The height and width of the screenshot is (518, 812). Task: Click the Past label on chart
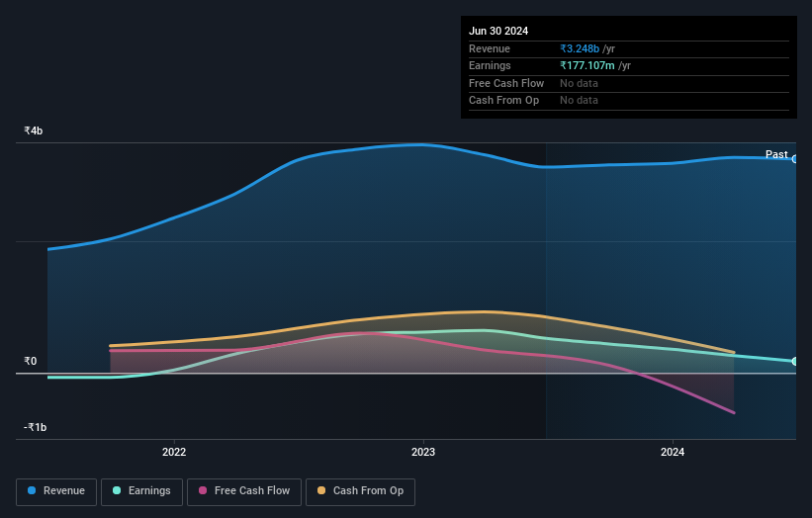[776, 154]
